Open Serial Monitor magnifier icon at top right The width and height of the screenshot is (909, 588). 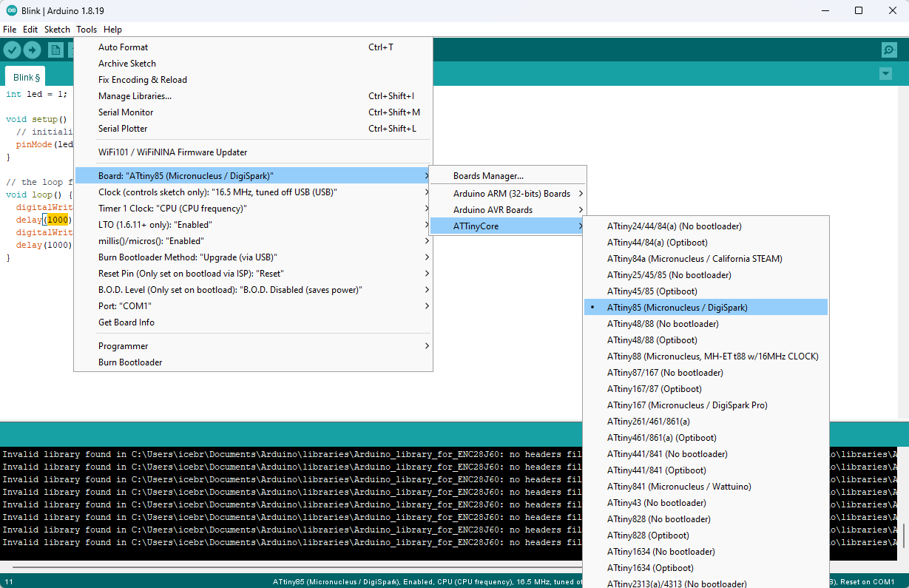(889, 50)
